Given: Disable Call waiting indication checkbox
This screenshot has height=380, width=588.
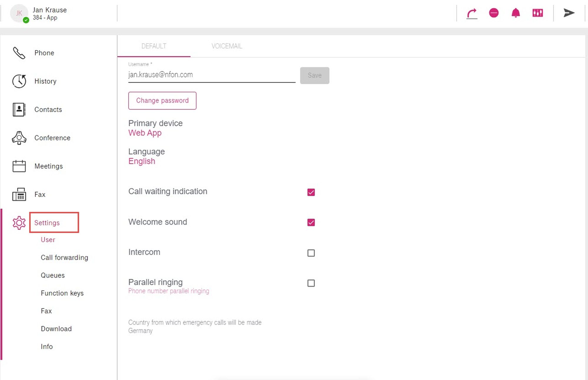Looking at the screenshot, I should click(x=311, y=192).
